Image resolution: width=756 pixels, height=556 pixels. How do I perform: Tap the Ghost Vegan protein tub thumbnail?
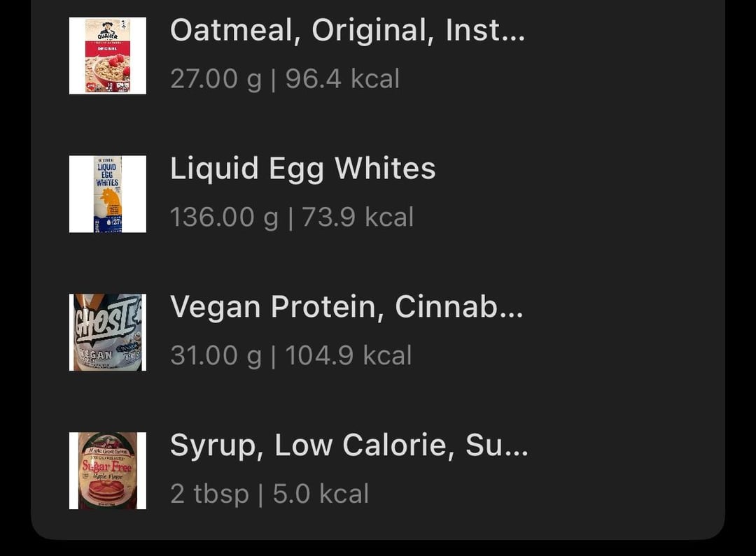click(x=108, y=332)
